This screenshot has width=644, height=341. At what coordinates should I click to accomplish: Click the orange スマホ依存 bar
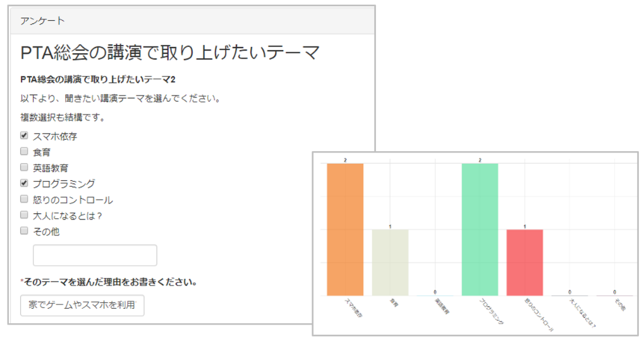tap(345, 229)
